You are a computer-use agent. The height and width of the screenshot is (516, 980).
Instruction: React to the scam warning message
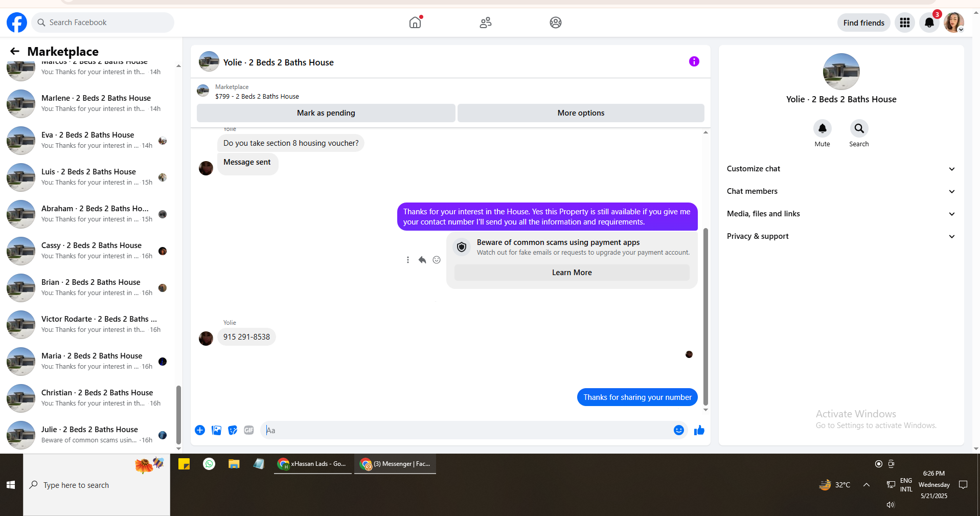point(437,260)
